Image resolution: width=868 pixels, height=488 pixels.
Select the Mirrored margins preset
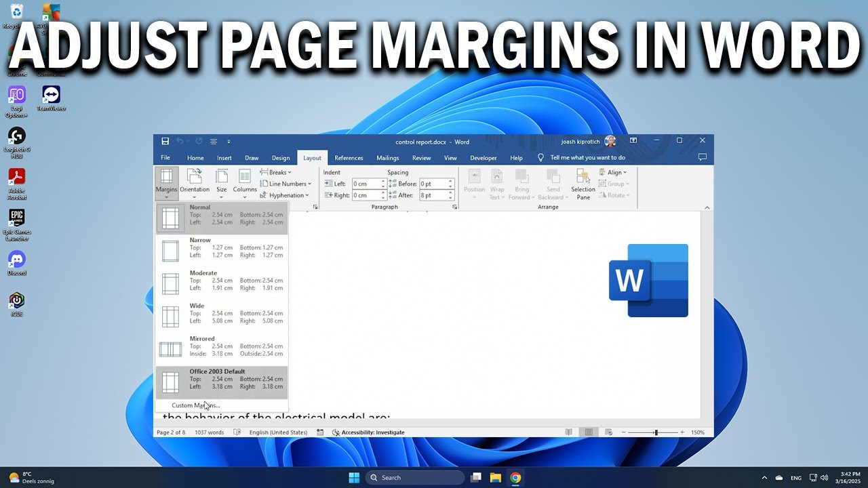click(x=222, y=350)
